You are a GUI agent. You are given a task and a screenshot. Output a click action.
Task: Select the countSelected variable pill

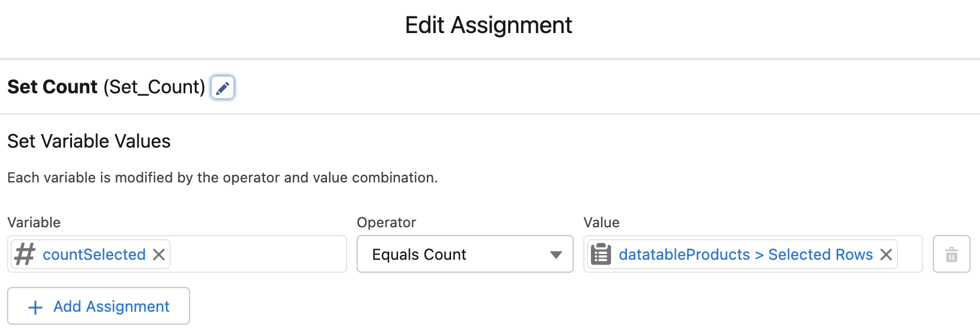coord(94,254)
